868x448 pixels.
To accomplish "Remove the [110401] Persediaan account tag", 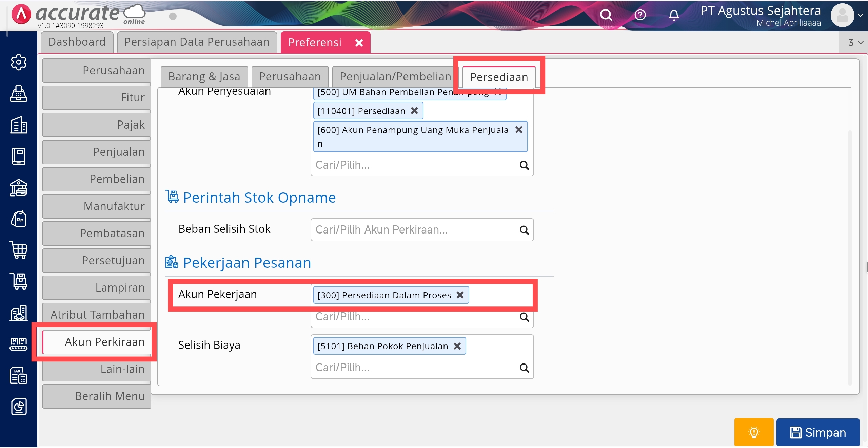I will click(x=414, y=111).
